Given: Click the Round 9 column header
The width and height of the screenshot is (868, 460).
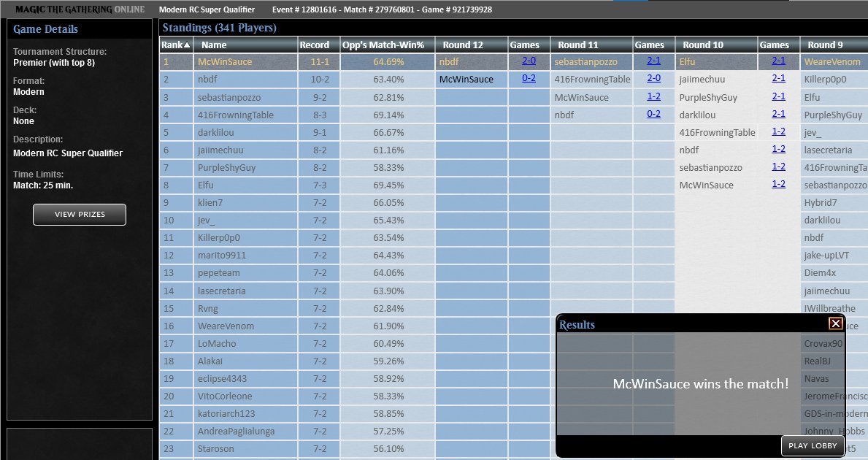Looking at the screenshot, I should [834, 45].
